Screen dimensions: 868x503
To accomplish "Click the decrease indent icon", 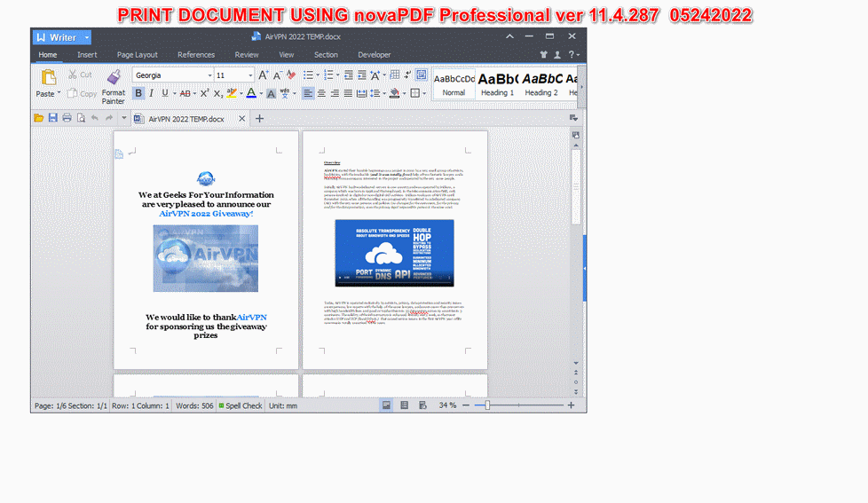I will click(x=348, y=75).
